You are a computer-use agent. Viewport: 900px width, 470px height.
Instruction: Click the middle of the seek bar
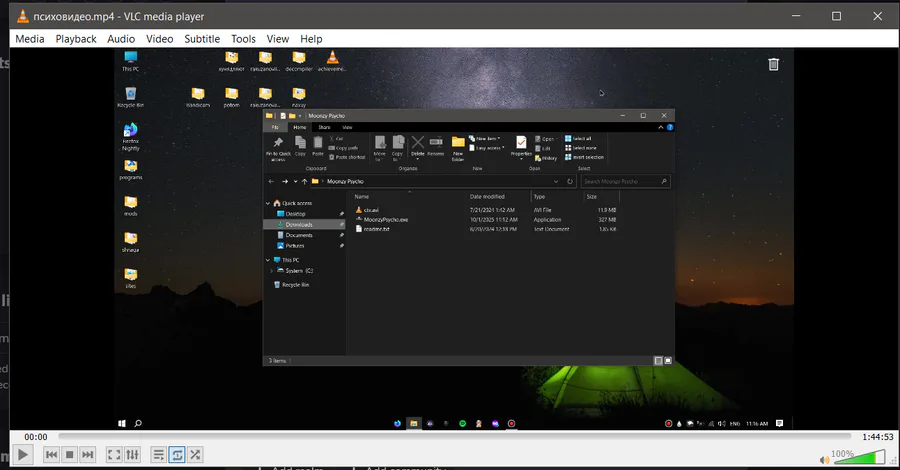[457, 437]
